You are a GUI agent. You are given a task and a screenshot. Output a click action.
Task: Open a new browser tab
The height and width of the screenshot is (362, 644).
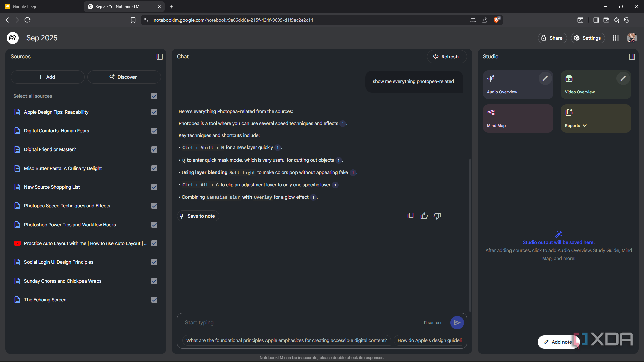pyautogui.click(x=172, y=7)
